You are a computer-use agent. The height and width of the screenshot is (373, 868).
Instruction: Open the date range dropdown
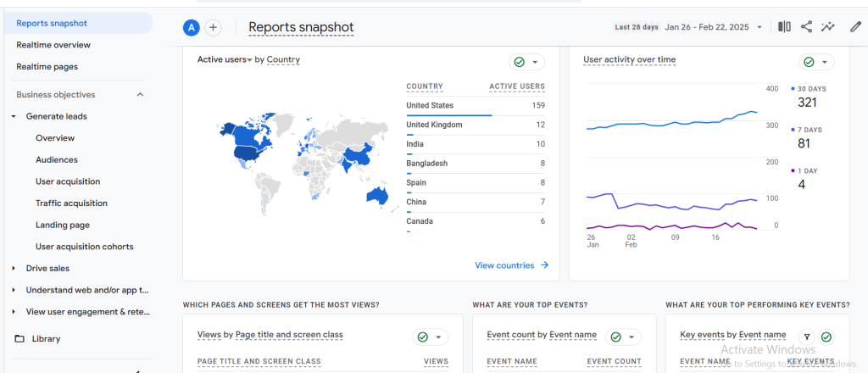712,27
